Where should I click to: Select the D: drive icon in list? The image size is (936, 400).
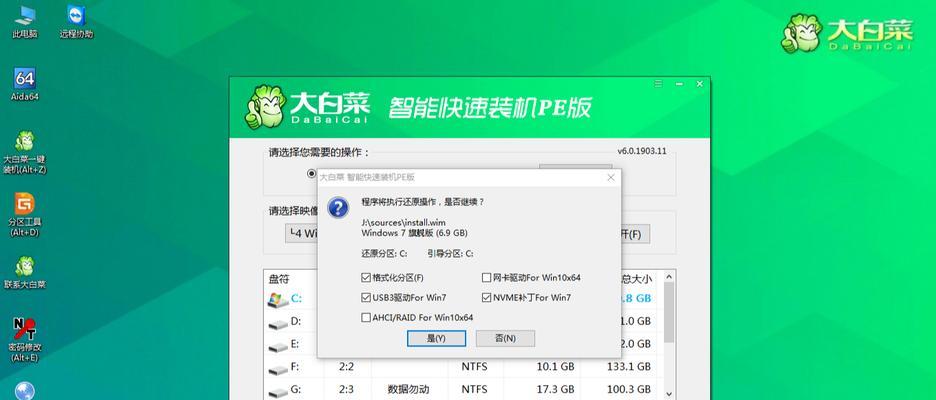278,324
